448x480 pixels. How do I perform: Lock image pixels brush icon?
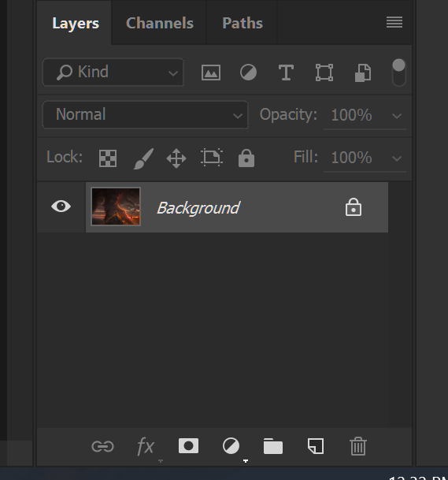click(143, 158)
